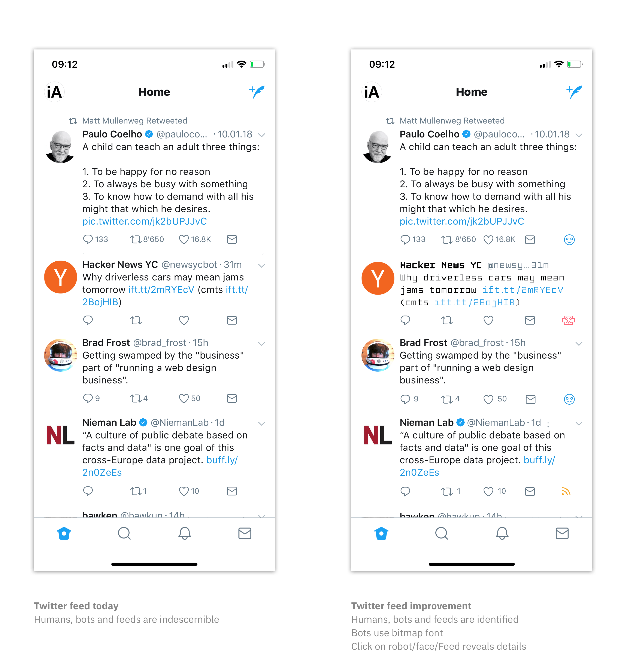
Task: Switch to Search tab in left phone
Action: tap(124, 534)
